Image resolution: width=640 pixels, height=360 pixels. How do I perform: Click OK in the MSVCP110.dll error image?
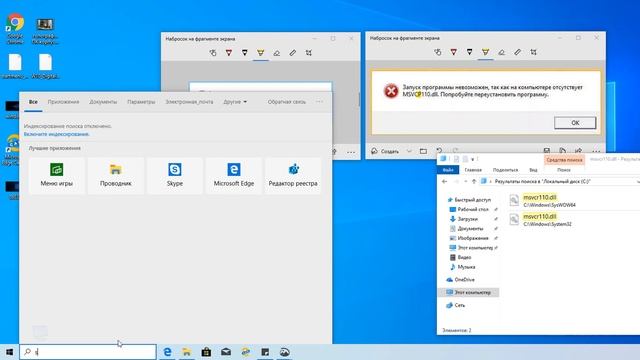tap(575, 122)
